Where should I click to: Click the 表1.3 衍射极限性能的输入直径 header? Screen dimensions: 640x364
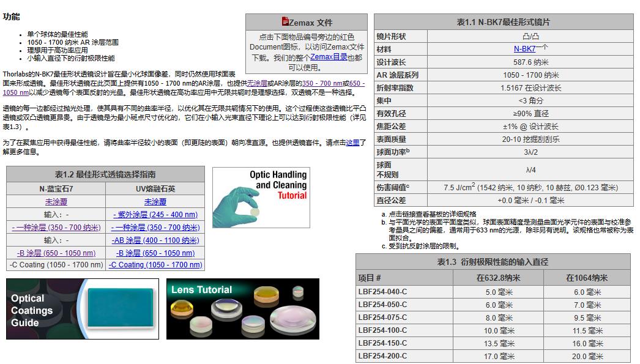(x=493, y=262)
